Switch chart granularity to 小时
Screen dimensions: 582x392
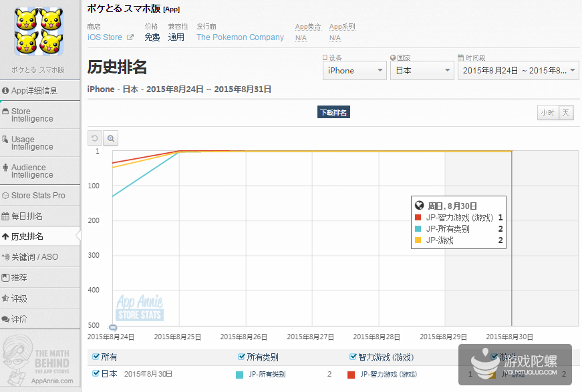[x=547, y=112]
